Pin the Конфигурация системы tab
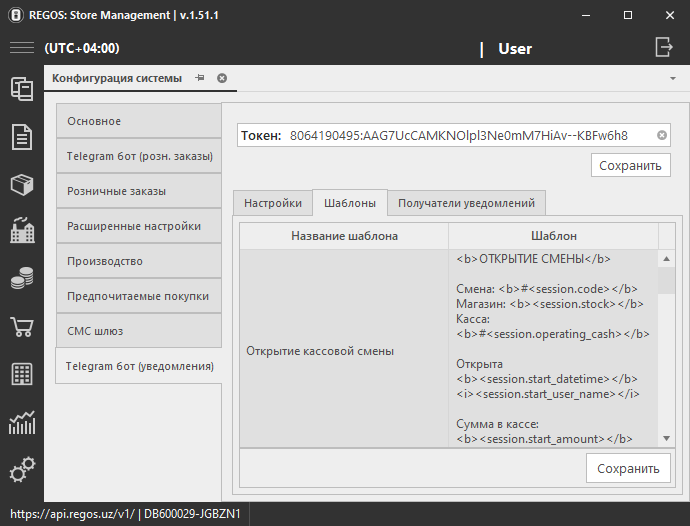The height and width of the screenshot is (526, 690). (200, 78)
